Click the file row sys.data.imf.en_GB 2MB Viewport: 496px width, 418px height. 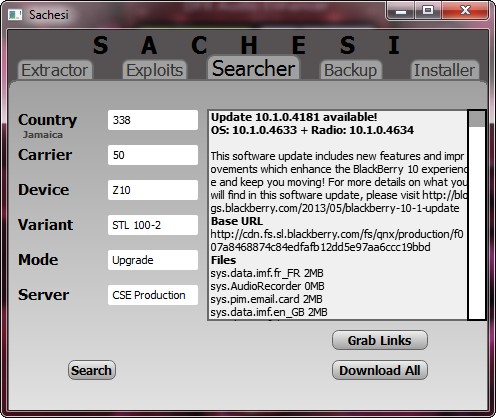(x=269, y=312)
